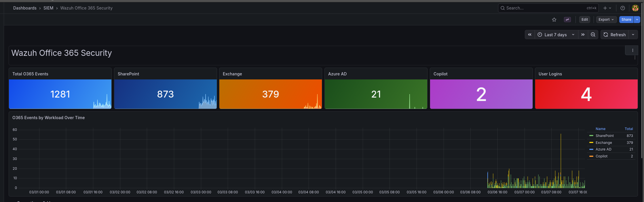
Task: Open the SIEM folder breadcrumb
Action: point(48,8)
